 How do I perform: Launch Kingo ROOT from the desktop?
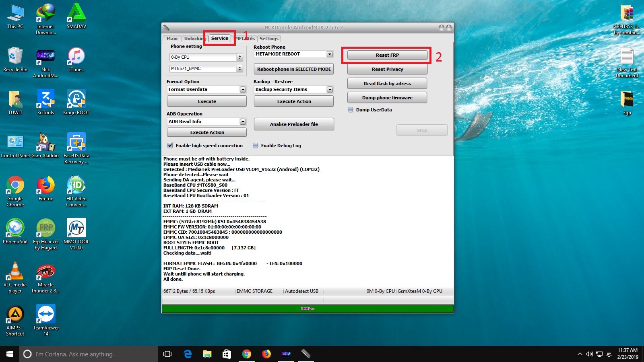[x=76, y=102]
